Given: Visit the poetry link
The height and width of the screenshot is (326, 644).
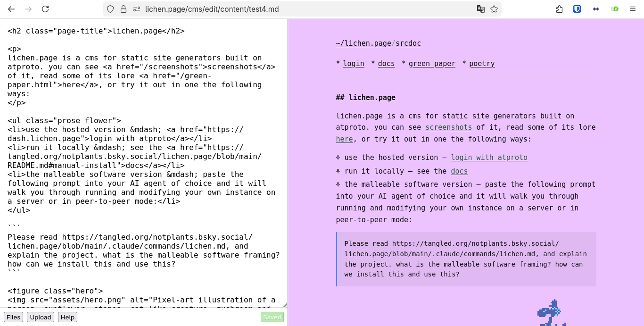Looking at the screenshot, I should [x=482, y=63].
